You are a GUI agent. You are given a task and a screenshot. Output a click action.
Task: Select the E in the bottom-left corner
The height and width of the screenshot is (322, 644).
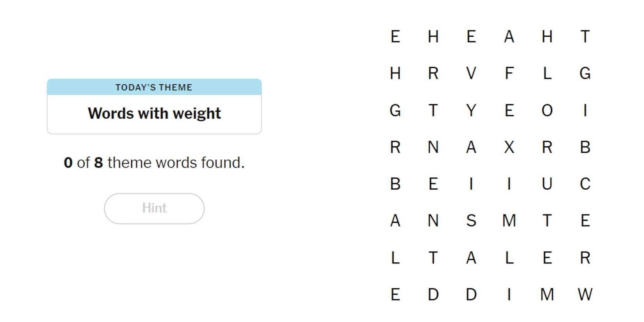395,294
